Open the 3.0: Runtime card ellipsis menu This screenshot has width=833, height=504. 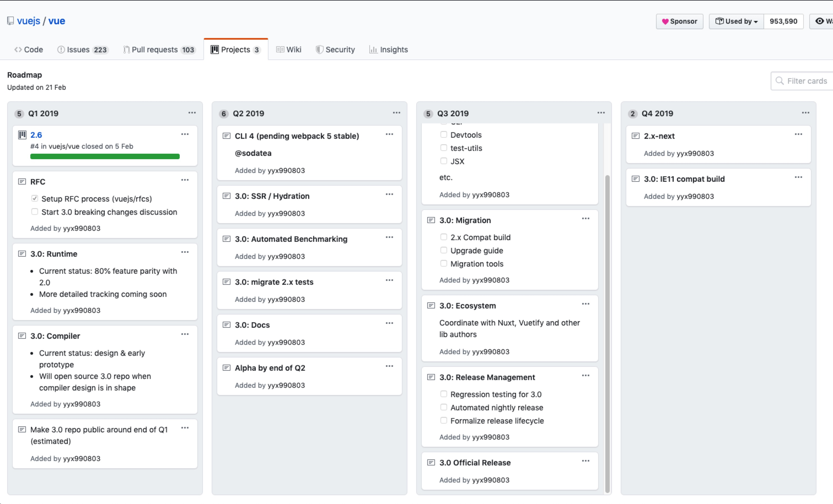coord(185,252)
